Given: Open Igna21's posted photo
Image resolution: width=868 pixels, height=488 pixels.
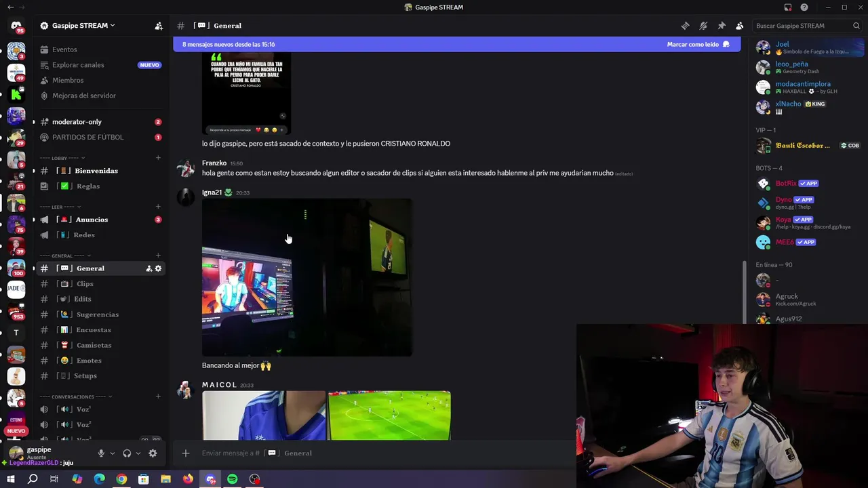Looking at the screenshot, I should (307, 277).
